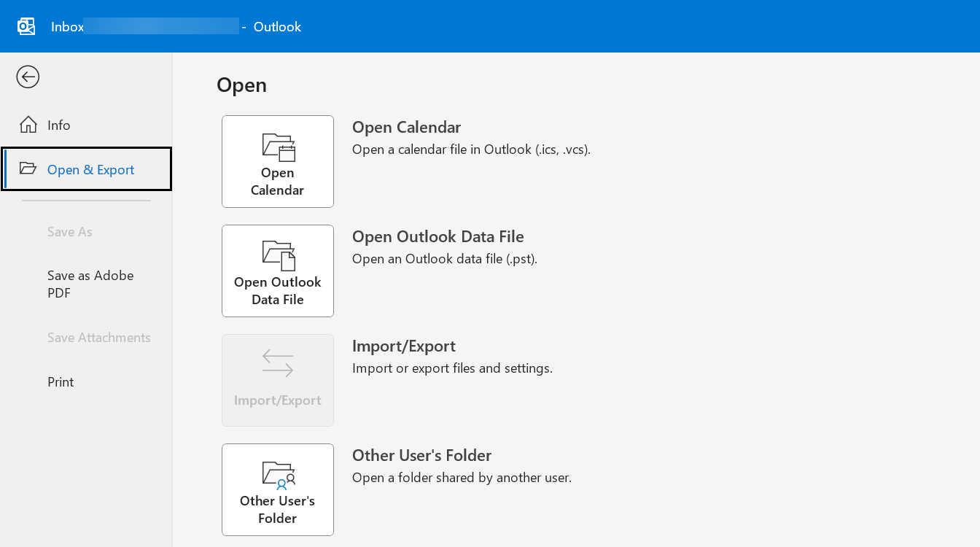Viewport: 980px width, 547px height.
Task: Click the data file folder icon
Action: tap(278, 256)
